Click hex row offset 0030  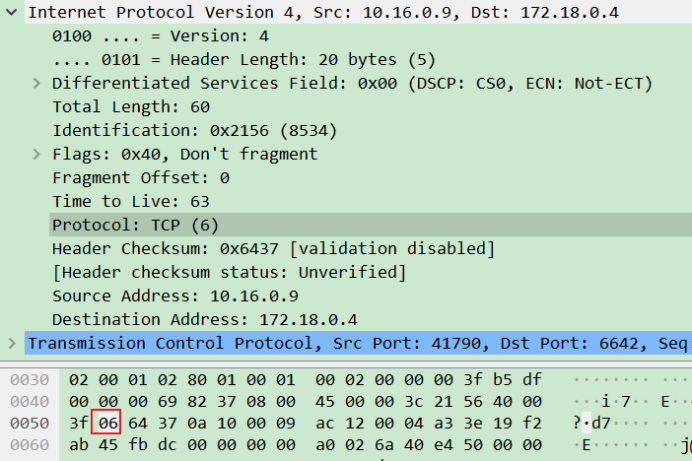pyautogui.click(x=27, y=380)
